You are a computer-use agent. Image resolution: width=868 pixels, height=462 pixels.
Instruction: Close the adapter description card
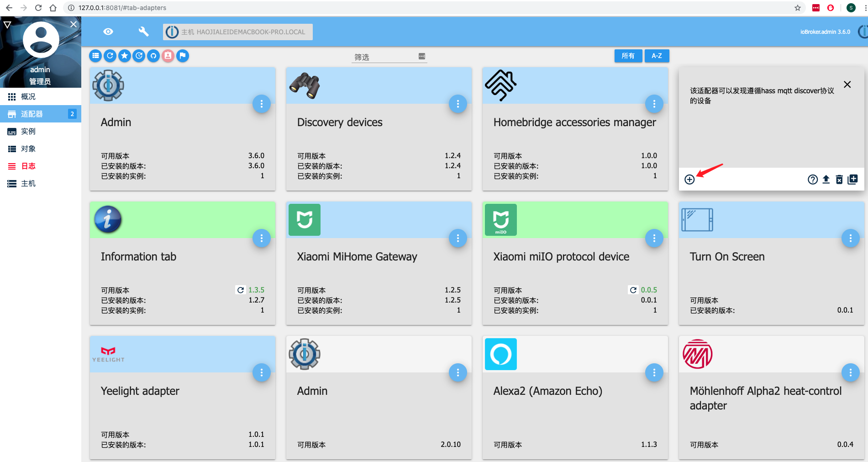[x=847, y=85]
